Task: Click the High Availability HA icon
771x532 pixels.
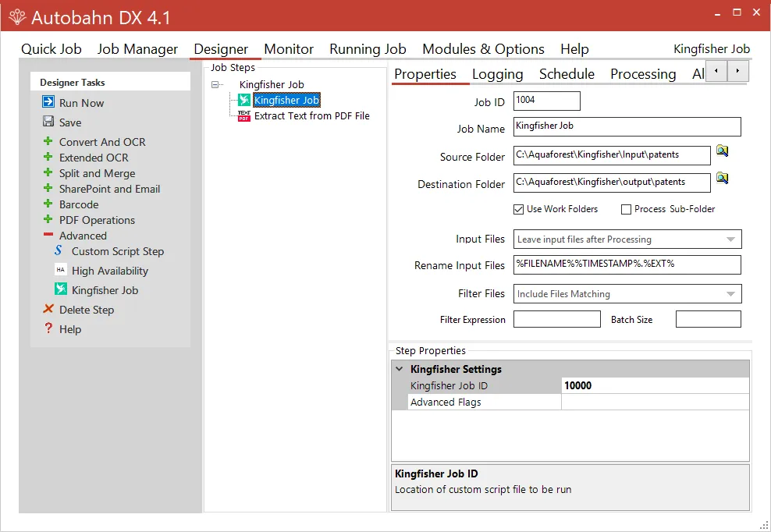Action: (x=60, y=270)
